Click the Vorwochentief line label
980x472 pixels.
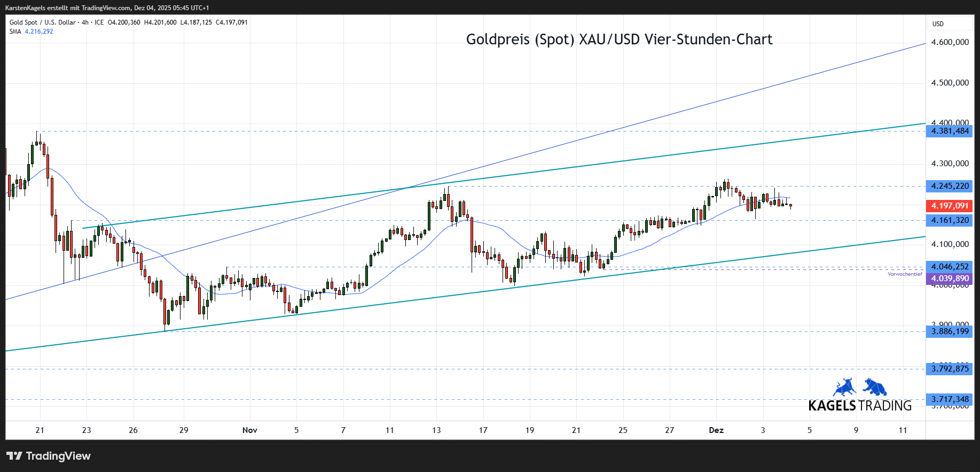[905, 274]
